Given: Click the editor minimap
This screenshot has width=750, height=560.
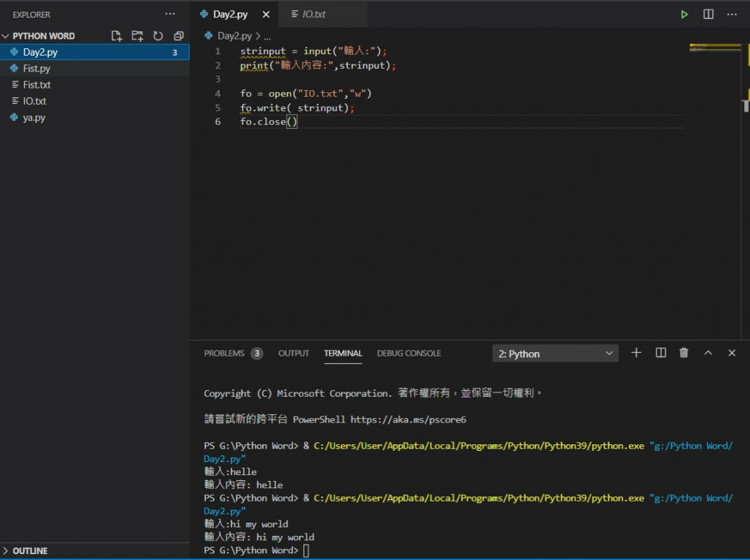Looking at the screenshot, I should coord(715,48).
